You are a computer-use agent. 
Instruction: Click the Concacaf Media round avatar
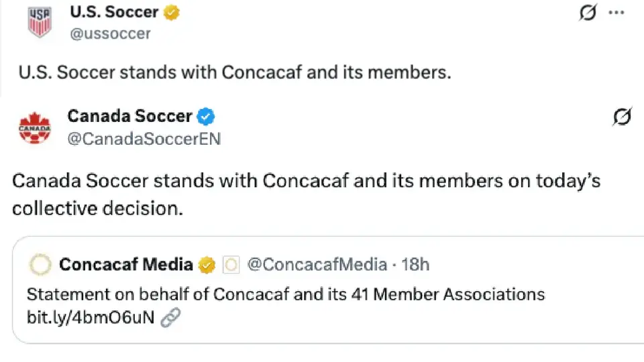40,264
